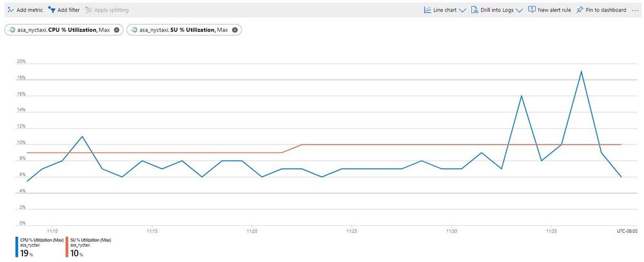This screenshot has width=644, height=262.
Task: Click orange SU legend color bar
Action: (67, 247)
